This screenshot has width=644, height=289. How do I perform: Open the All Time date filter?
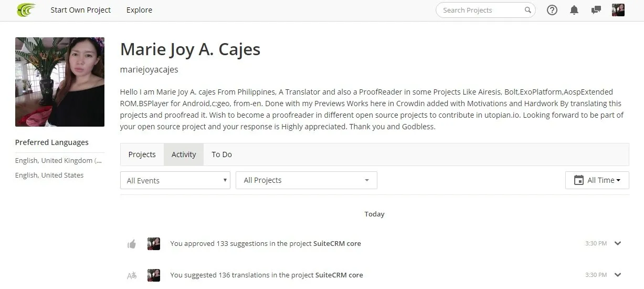[597, 180]
